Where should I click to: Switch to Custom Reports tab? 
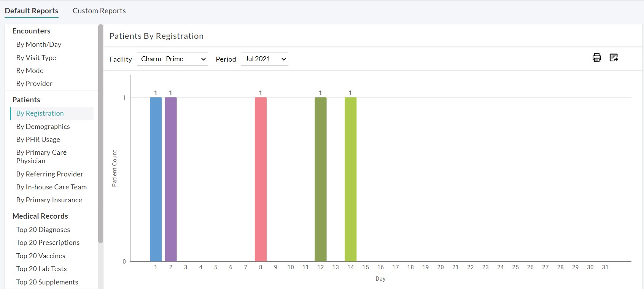click(99, 11)
